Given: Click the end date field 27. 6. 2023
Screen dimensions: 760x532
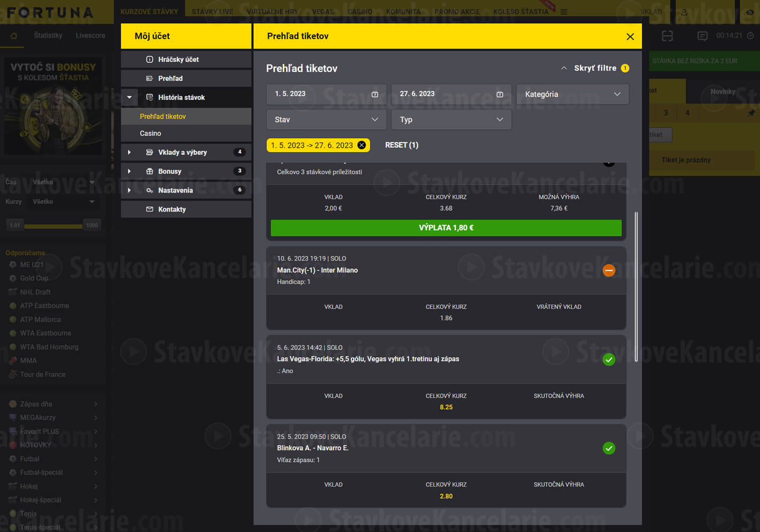Looking at the screenshot, I should pos(451,94).
